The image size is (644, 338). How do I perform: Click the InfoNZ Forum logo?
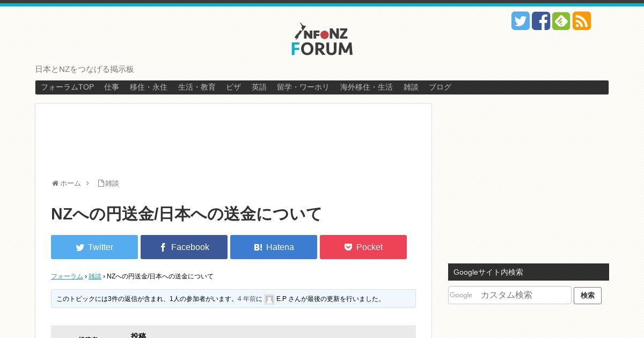(322, 39)
